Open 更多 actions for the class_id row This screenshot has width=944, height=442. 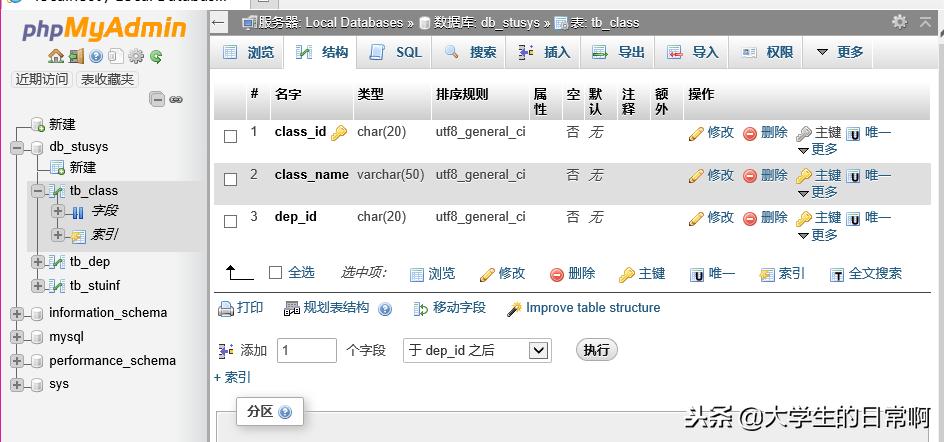818,149
